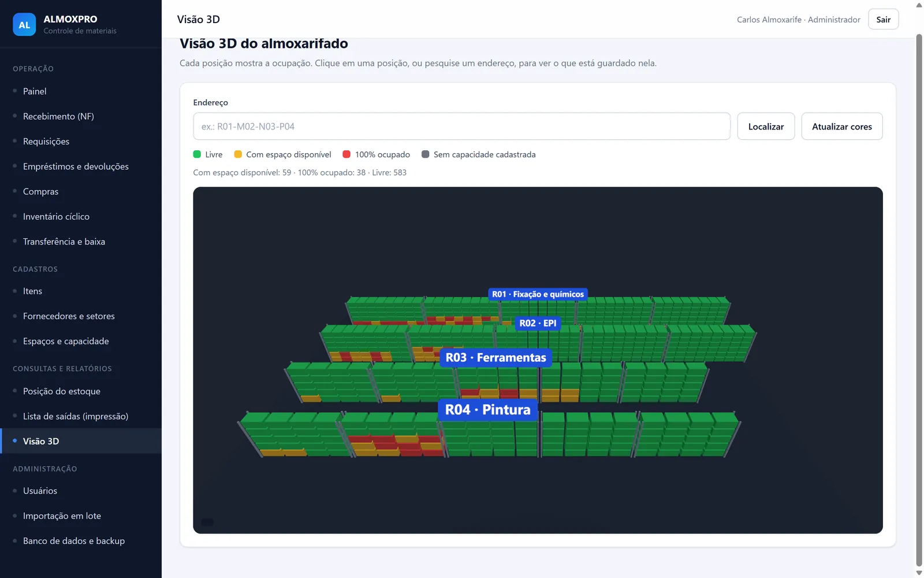
Task: Click the occupancy summary text 'Livre: 583'
Action: coord(389,172)
